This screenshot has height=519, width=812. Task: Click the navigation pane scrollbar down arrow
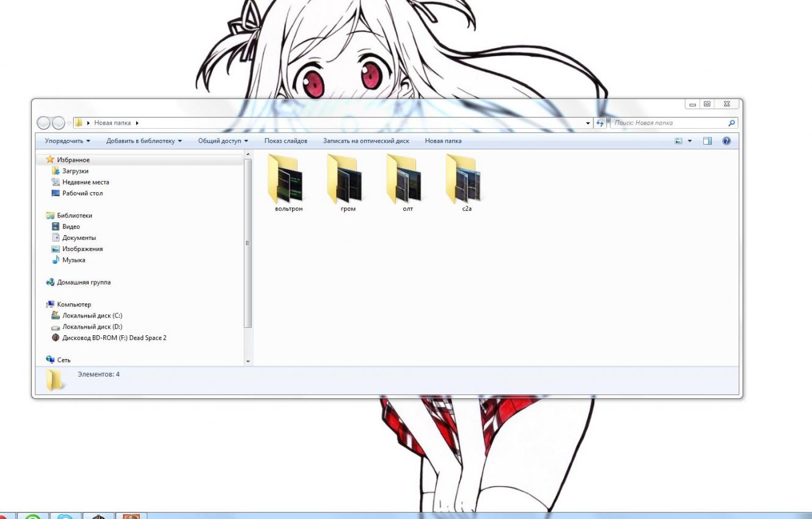[247, 361]
